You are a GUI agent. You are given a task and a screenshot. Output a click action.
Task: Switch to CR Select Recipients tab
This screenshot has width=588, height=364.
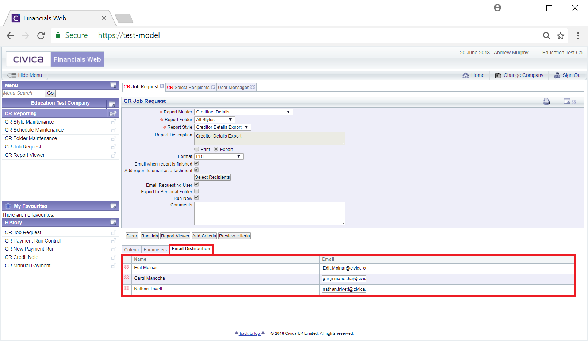tap(188, 88)
